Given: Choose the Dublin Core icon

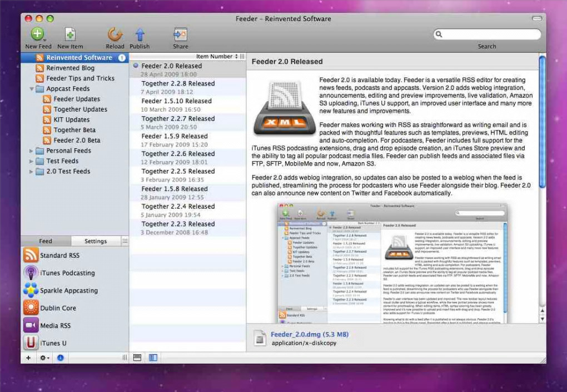Looking at the screenshot, I should [x=31, y=308].
